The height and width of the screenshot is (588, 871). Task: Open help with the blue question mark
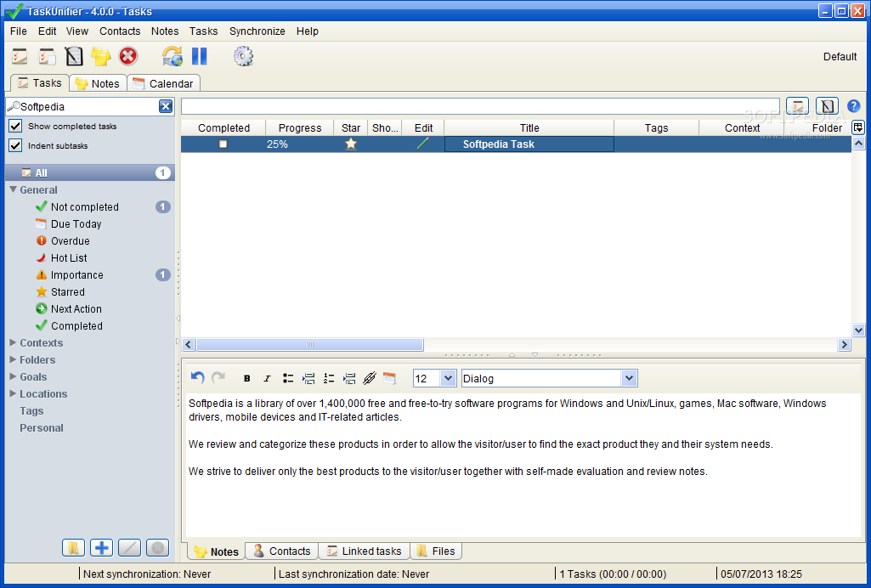tap(854, 106)
